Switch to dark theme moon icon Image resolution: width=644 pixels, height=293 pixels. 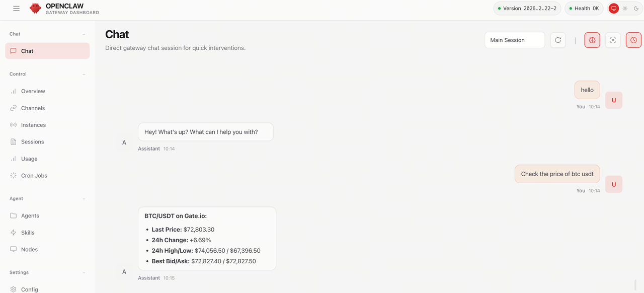pos(636,9)
